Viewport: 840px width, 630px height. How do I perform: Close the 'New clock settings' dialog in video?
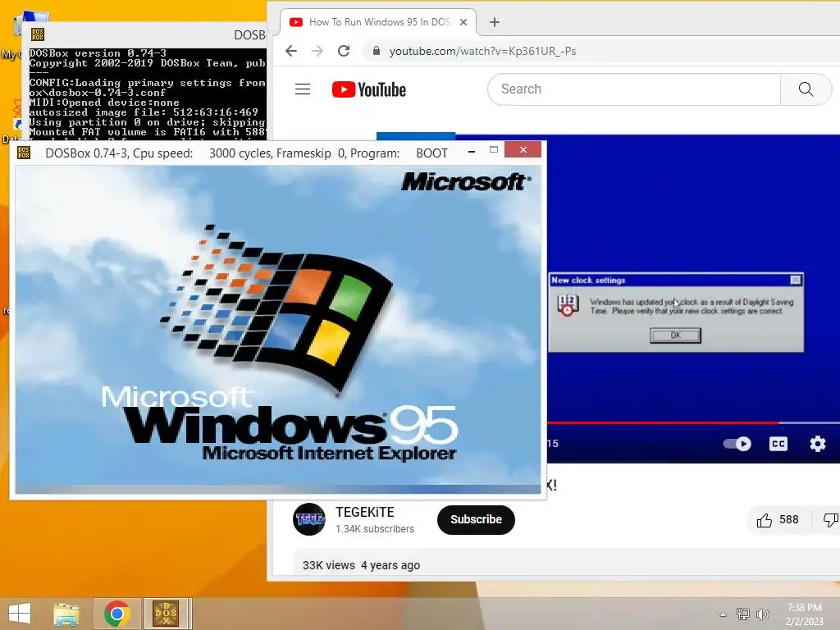796,280
